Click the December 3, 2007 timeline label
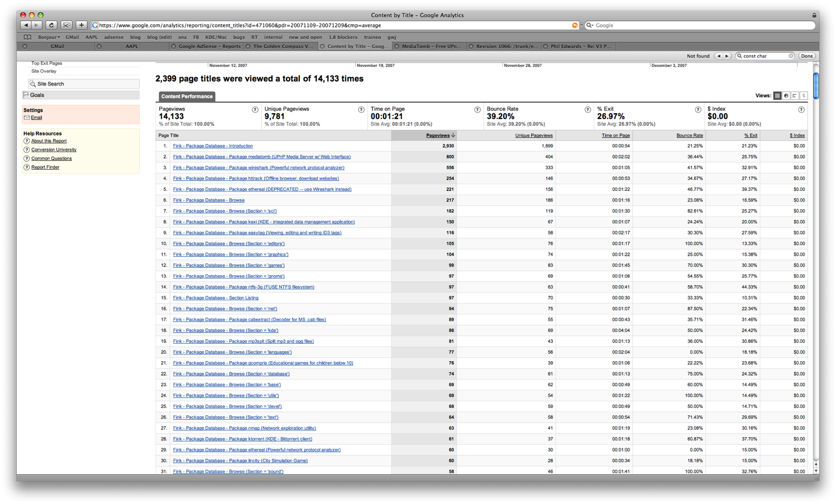Viewport: 836px width, 504px height. pos(669,66)
